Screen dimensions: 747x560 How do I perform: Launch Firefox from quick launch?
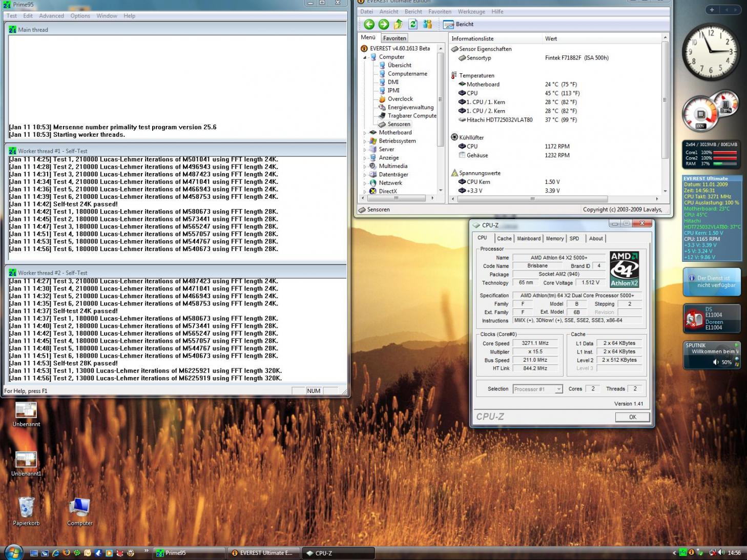66,553
